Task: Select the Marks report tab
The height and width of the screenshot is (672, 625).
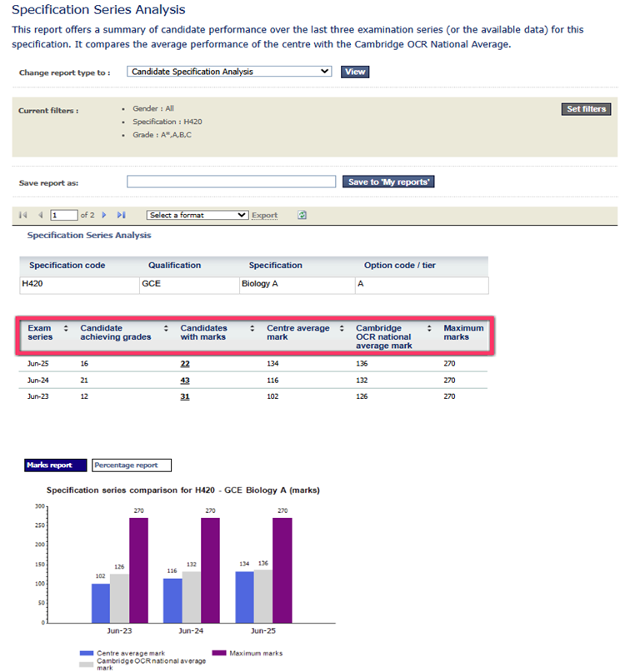Action: (x=49, y=465)
